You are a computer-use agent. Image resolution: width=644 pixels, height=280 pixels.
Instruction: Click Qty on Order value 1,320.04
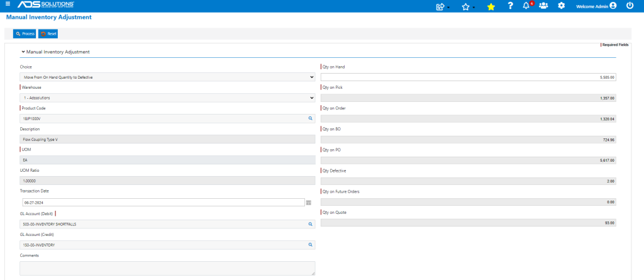coord(468,120)
